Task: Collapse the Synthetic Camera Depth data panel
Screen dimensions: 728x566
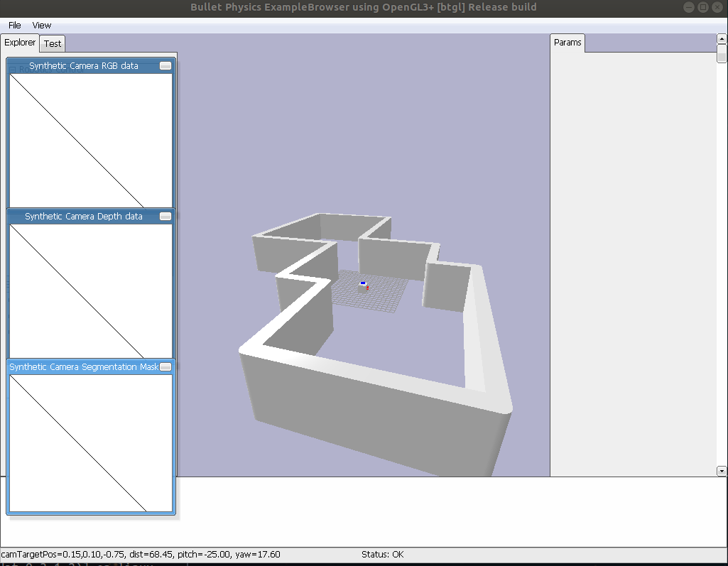Action: click(x=165, y=217)
